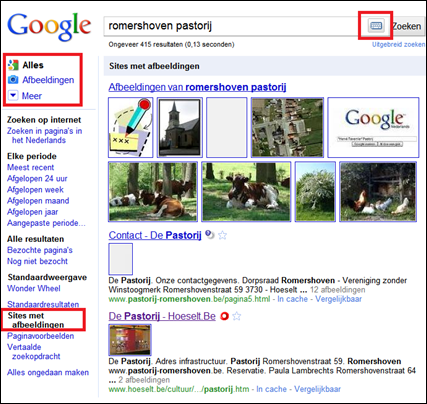Open the Contact - De Pastorij result title
This screenshot has height=404, width=427.
(x=155, y=235)
